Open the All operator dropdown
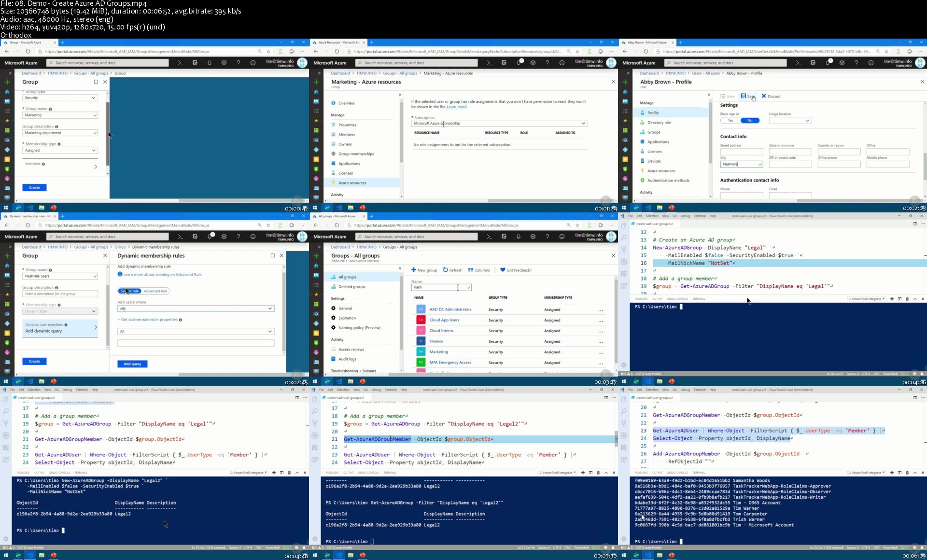Image resolution: width=927 pixels, height=560 pixels. [196, 331]
